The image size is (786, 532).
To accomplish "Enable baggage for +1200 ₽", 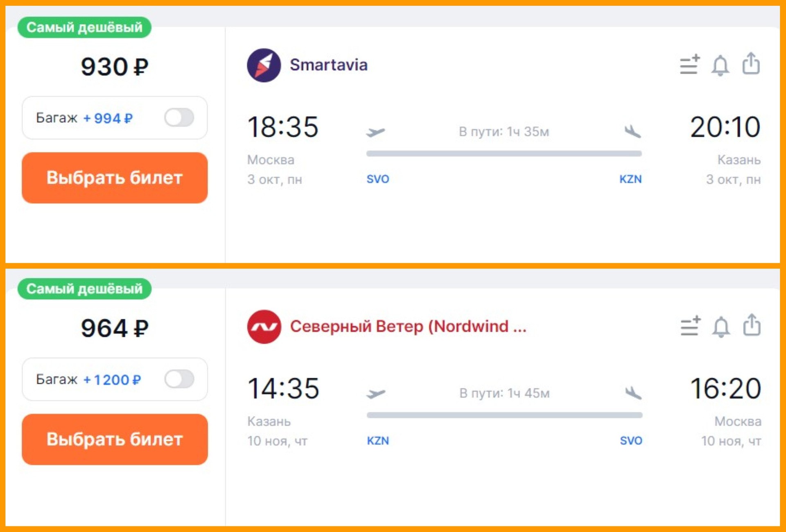I will 179,379.
